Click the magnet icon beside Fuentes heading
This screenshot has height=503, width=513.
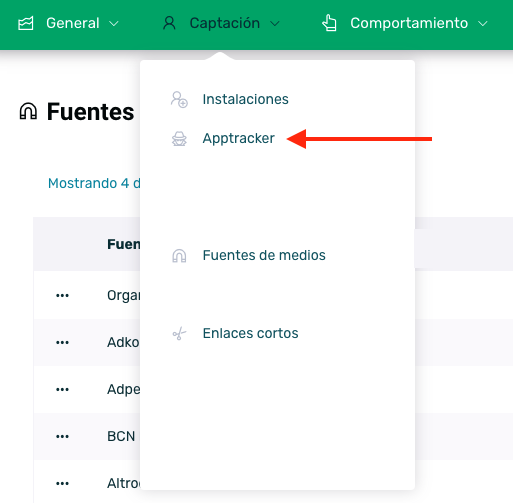[x=28, y=111]
